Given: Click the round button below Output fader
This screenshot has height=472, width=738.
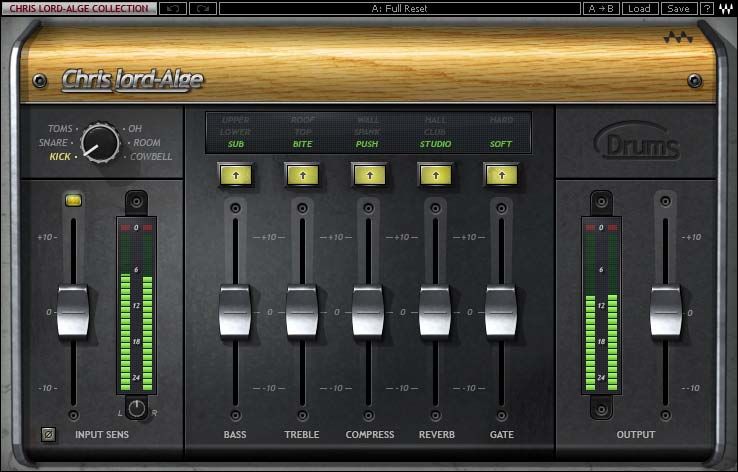Looking at the screenshot, I should coord(666,415).
